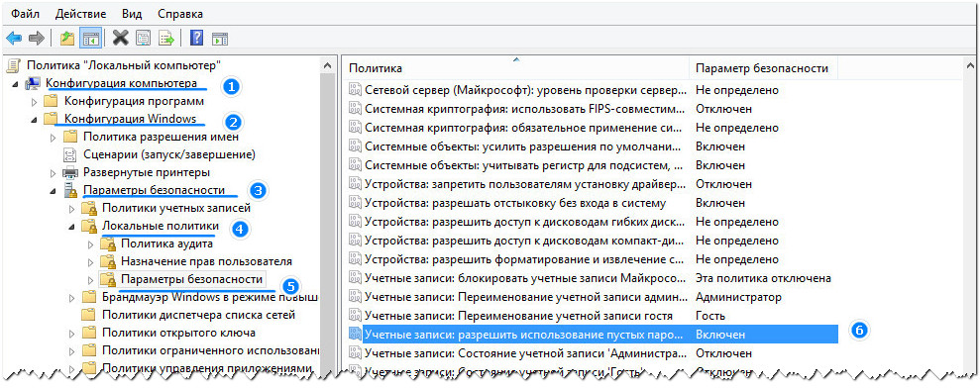Expand the Политики учетных записей node arrow
This screenshot has width=980, height=389.
(x=71, y=208)
